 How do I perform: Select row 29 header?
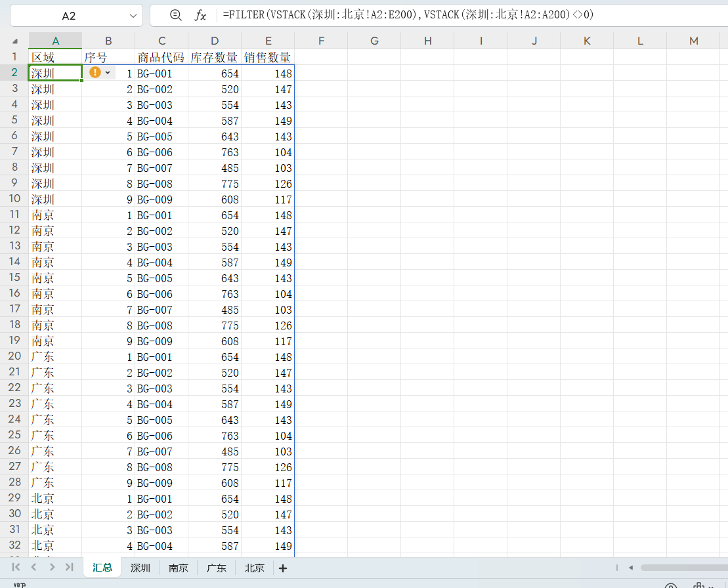pos(14,498)
